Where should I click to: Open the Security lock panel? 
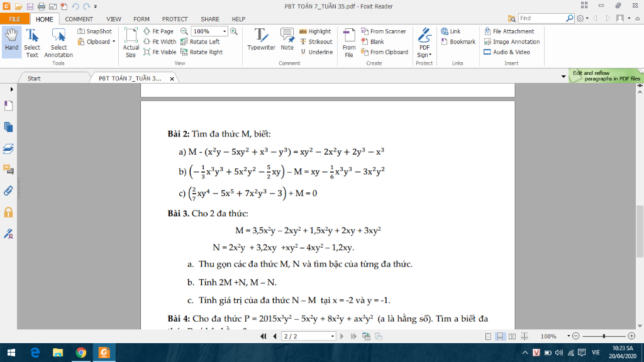click(x=8, y=212)
